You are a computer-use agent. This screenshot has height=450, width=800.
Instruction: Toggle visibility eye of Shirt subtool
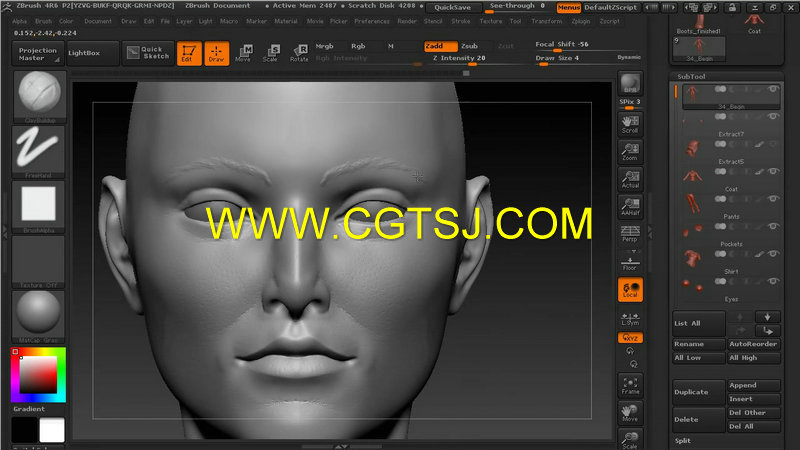[773, 254]
